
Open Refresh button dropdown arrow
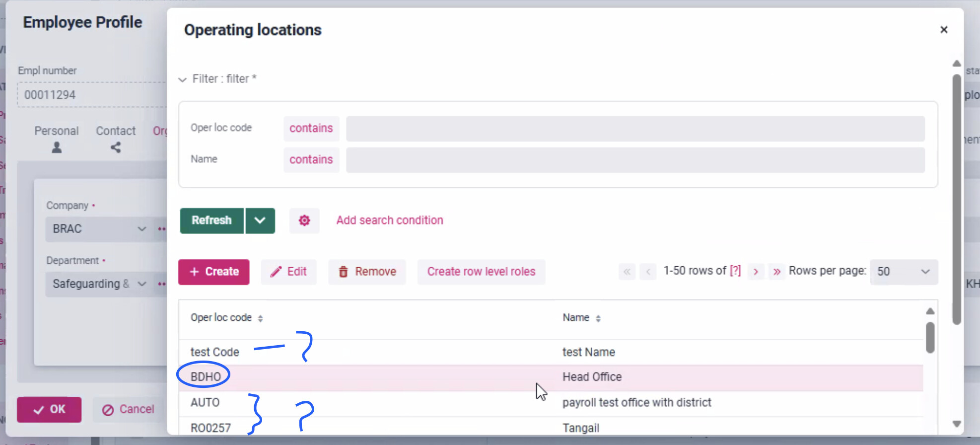click(x=260, y=221)
